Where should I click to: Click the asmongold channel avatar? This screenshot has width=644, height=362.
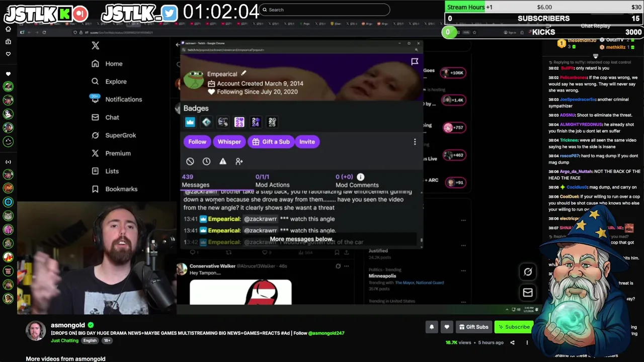[36, 330]
